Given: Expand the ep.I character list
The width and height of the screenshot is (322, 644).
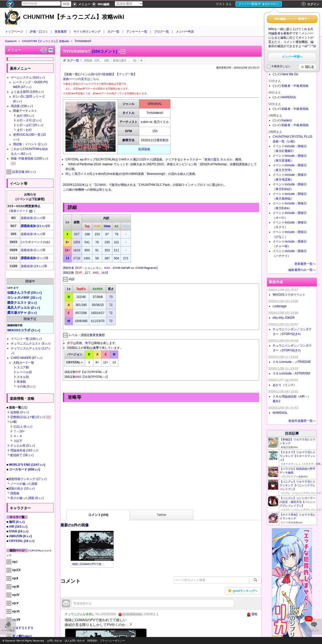Looking at the screenshot, I should pyautogui.click(x=9, y=562).
